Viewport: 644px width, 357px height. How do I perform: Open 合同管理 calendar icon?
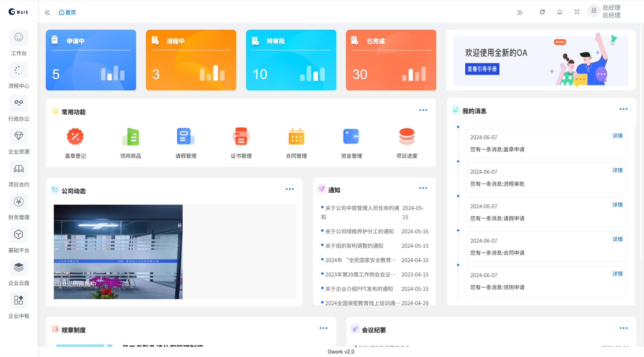[x=296, y=137]
